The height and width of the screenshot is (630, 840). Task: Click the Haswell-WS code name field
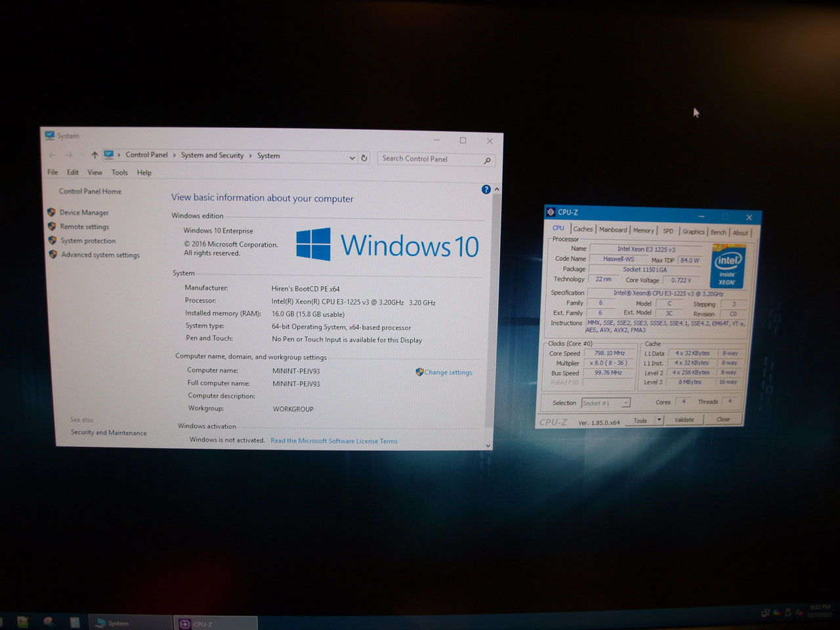tap(618, 259)
